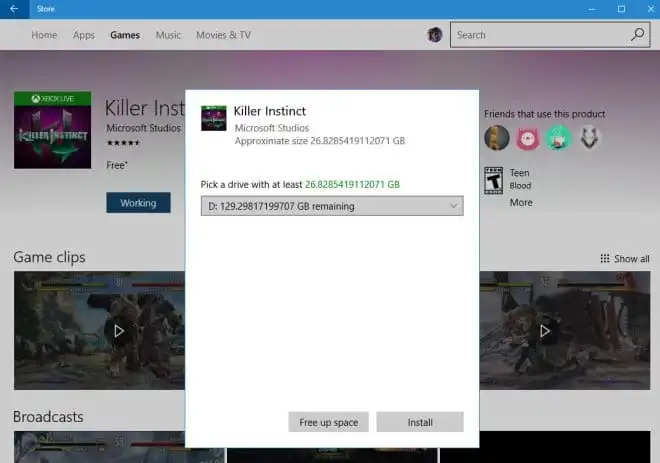The image size is (660, 463).
Task: Click the Free up space button
Action: [328, 422]
